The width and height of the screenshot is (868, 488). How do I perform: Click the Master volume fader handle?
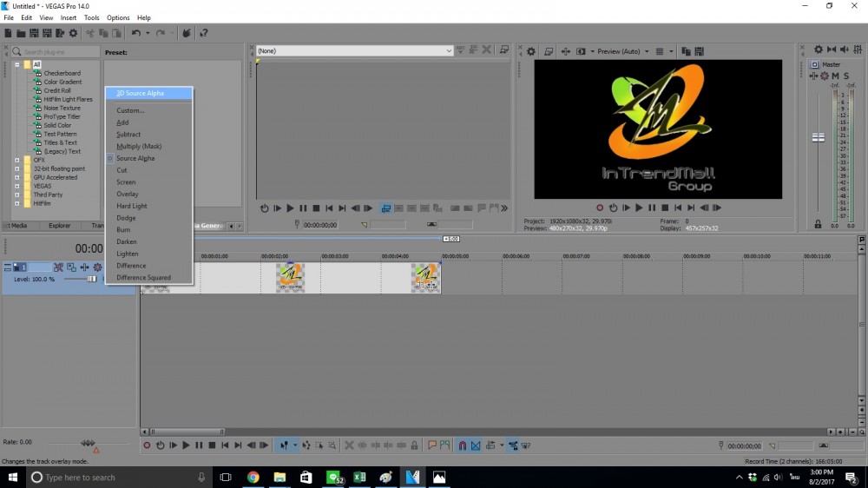coord(819,137)
